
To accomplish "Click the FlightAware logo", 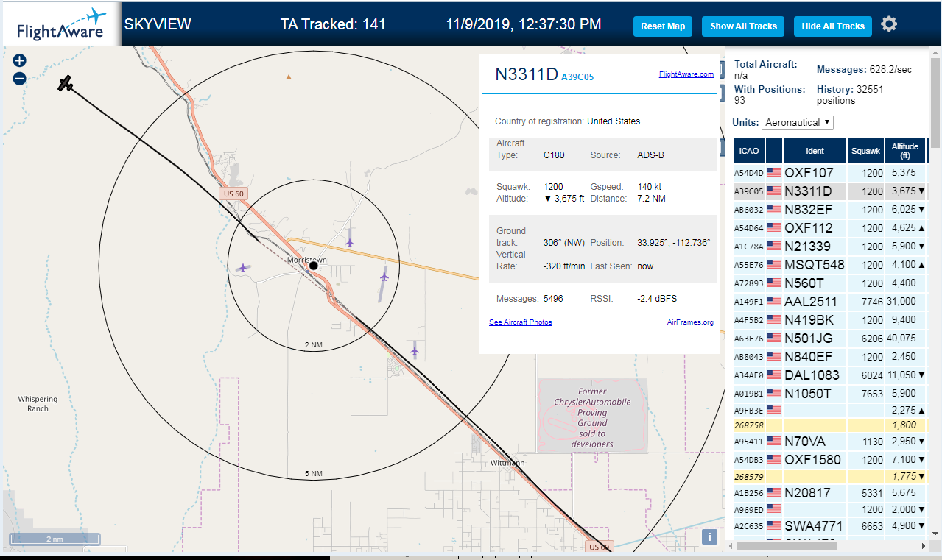I will coord(60,24).
